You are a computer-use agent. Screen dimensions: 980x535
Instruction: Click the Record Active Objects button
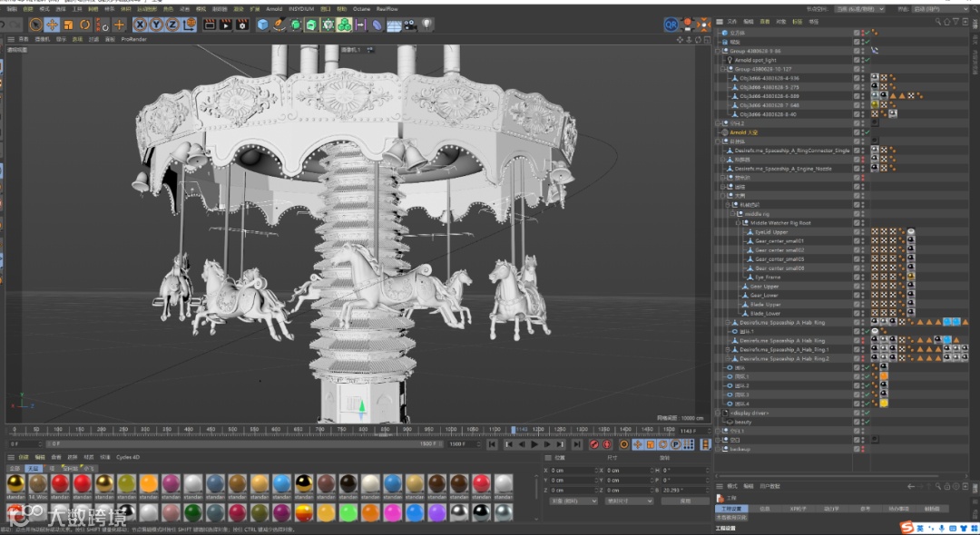tap(594, 444)
